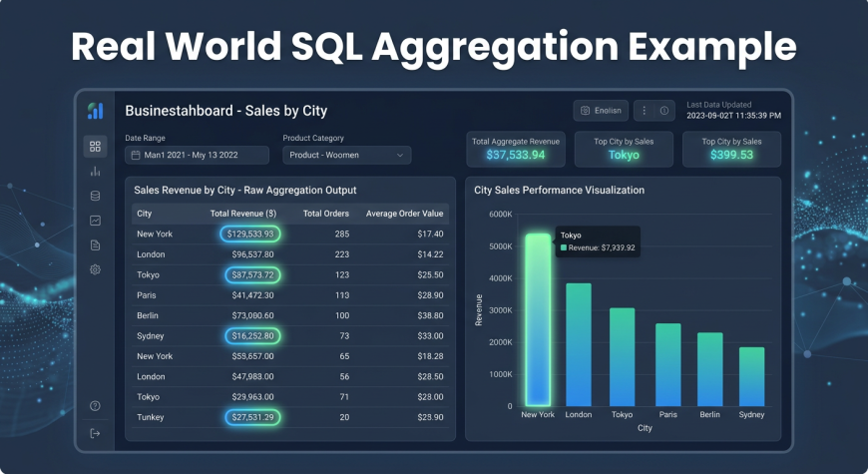Click the Sydney bar in the chart

coord(751,376)
